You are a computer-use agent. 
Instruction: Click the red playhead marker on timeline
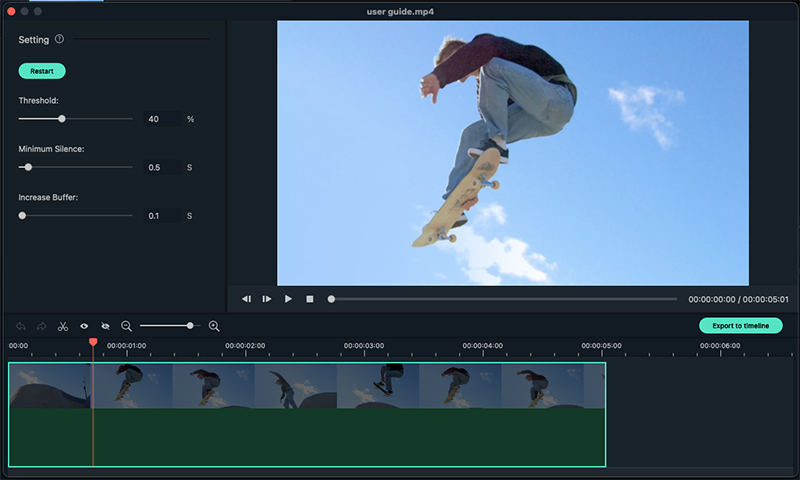pyautogui.click(x=93, y=342)
